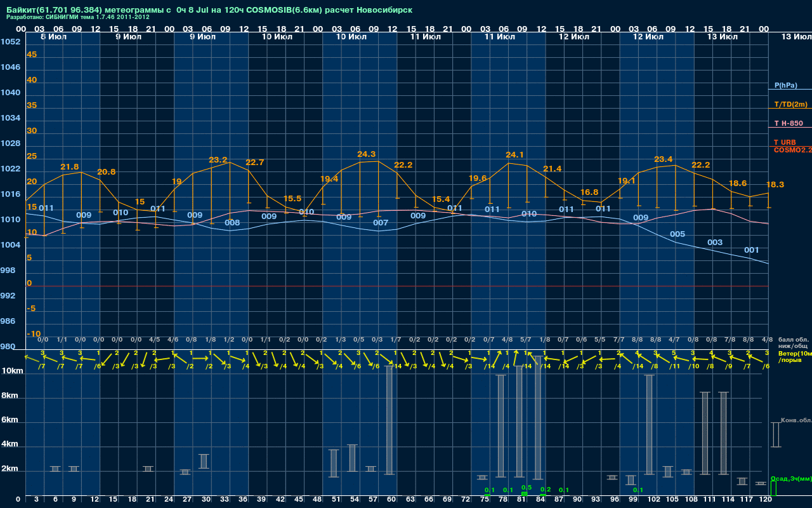This screenshot has height=508, width=812.
Task: Click -10 on the temperature axis
Action: click(x=34, y=334)
